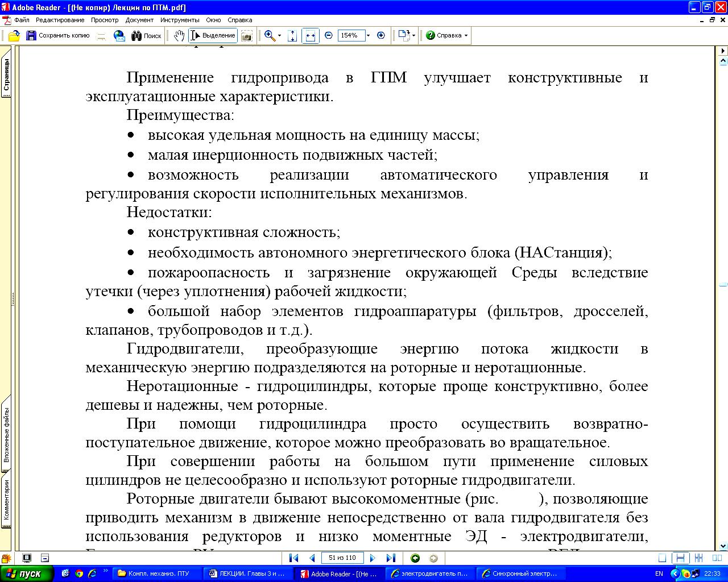Click the rotate view page icon
Viewport: 728px width, 582px height.
point(404,35)
